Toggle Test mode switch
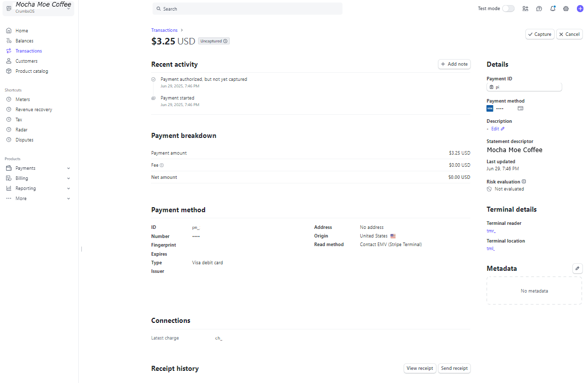588x383 pixels. (x=508, y=9)
